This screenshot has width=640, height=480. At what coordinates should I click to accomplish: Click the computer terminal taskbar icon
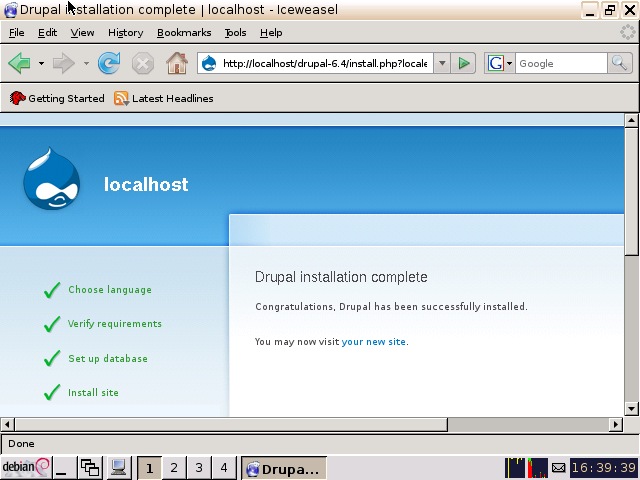point(118,467)
